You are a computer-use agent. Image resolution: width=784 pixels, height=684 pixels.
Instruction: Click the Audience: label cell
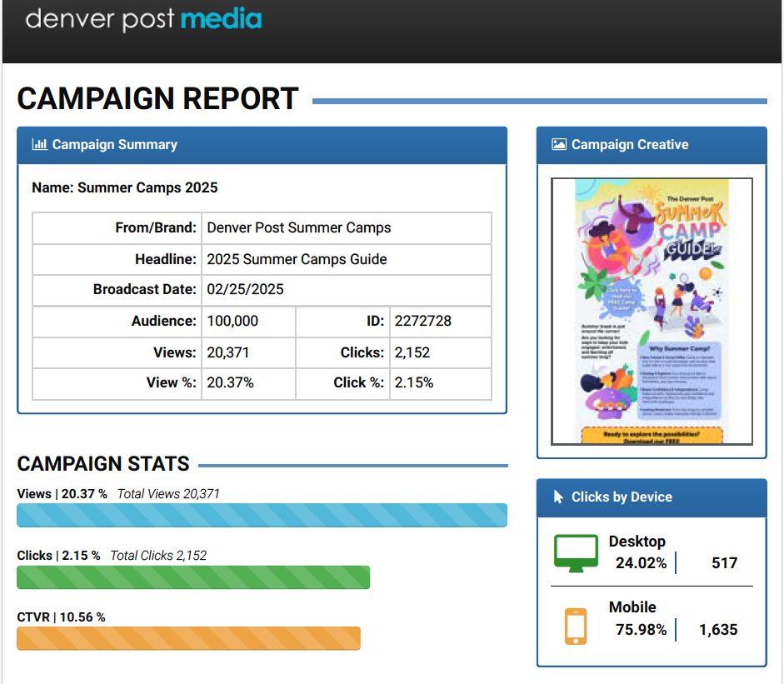[117, 321]
